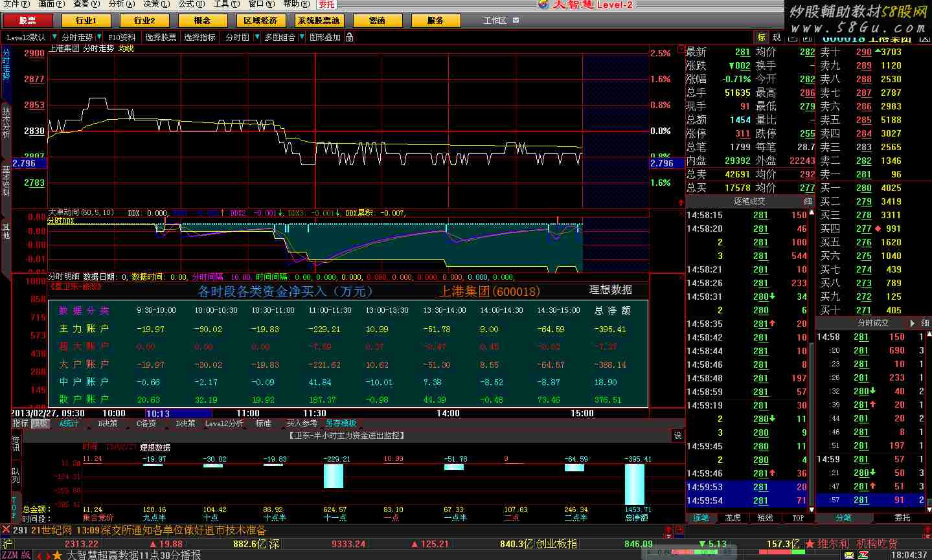Select the 服务 button

point(435,21)
